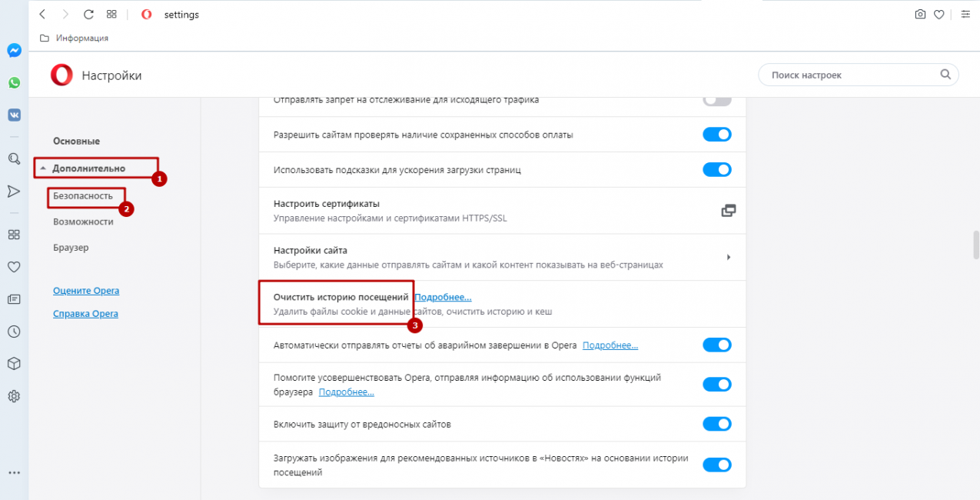Open the Справка Opera link

click(85, 314)
